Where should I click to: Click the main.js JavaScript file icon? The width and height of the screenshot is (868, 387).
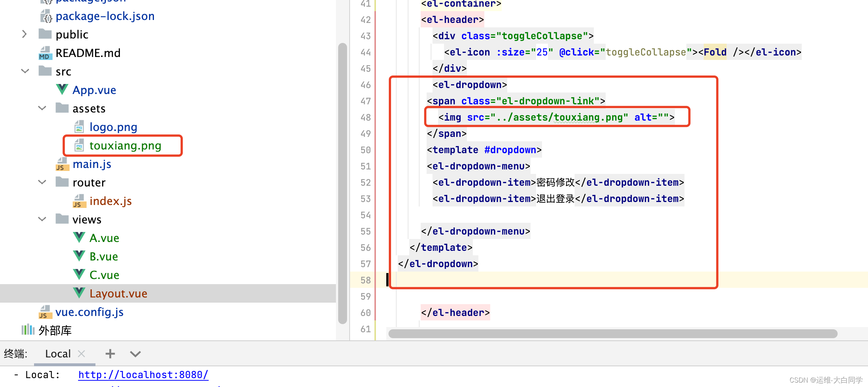[x=62, y=164]
